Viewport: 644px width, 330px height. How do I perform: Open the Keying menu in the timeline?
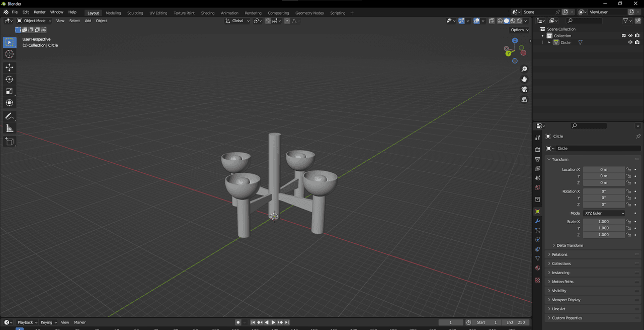coord(48,322)
